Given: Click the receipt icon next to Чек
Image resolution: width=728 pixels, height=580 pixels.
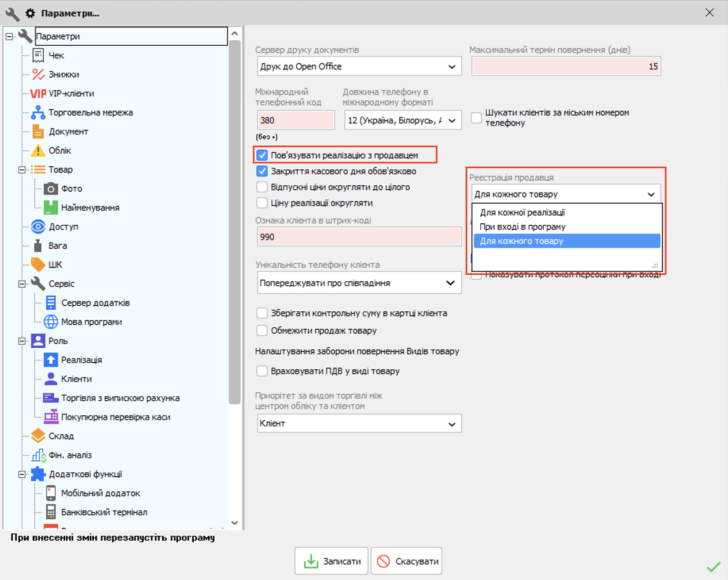Looking at the screenshot, I should pos(38,56).
